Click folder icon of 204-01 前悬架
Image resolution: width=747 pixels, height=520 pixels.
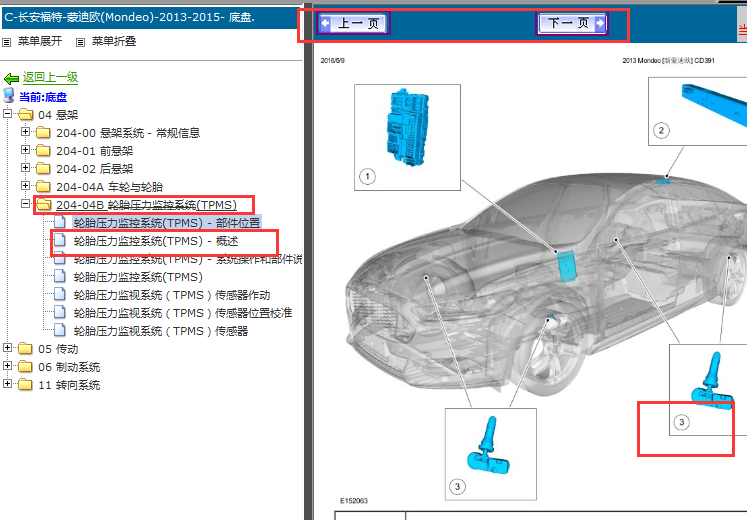click(43, 150)
